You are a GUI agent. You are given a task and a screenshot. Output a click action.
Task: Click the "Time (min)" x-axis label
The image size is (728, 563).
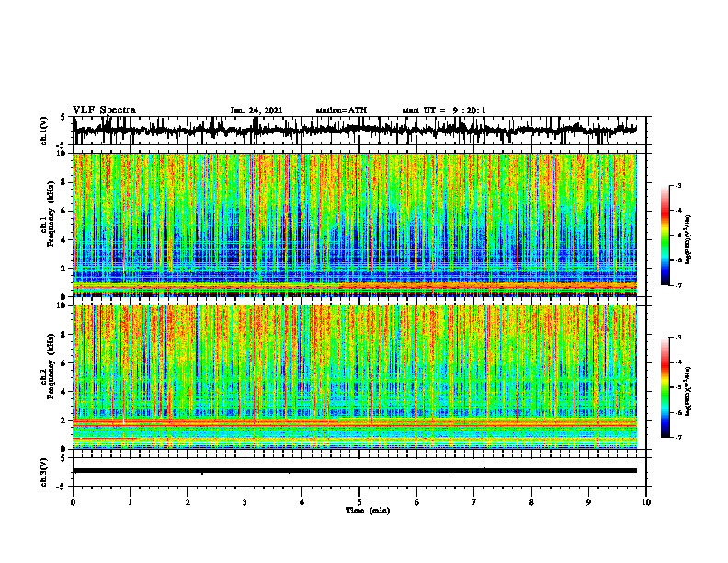point(368,511)
